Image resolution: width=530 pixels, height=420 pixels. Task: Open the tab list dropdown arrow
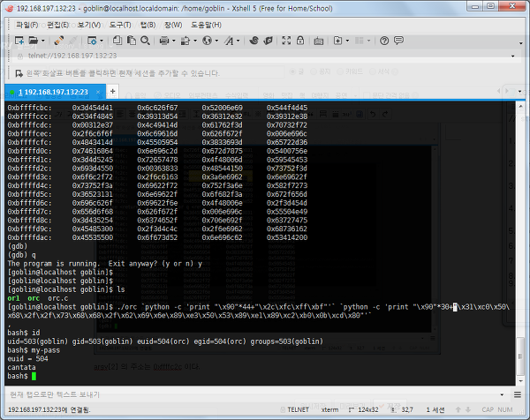(520, 92)
